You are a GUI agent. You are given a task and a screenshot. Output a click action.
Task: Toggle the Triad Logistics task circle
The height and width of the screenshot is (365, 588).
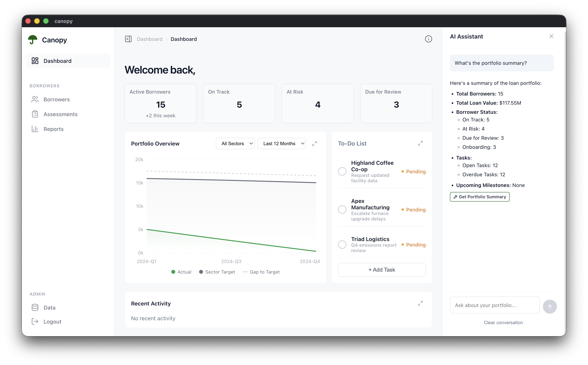pyautogui.click(x=342, y=245)
